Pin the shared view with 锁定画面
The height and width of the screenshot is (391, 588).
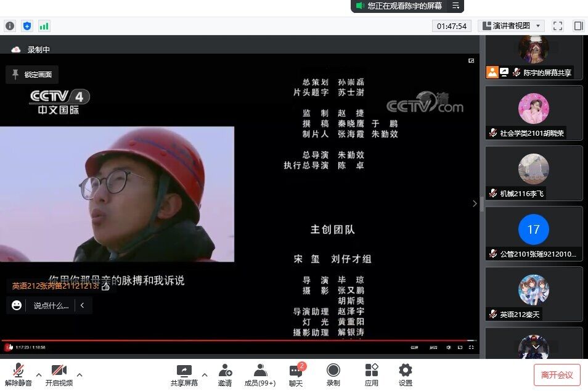32,75
